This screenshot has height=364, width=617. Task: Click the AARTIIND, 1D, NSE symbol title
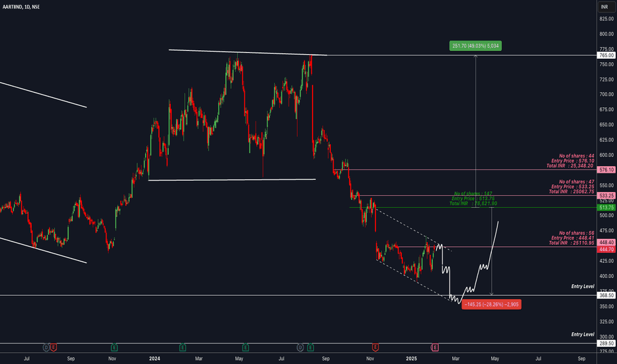pyautogui.click(x=21, y=7)
